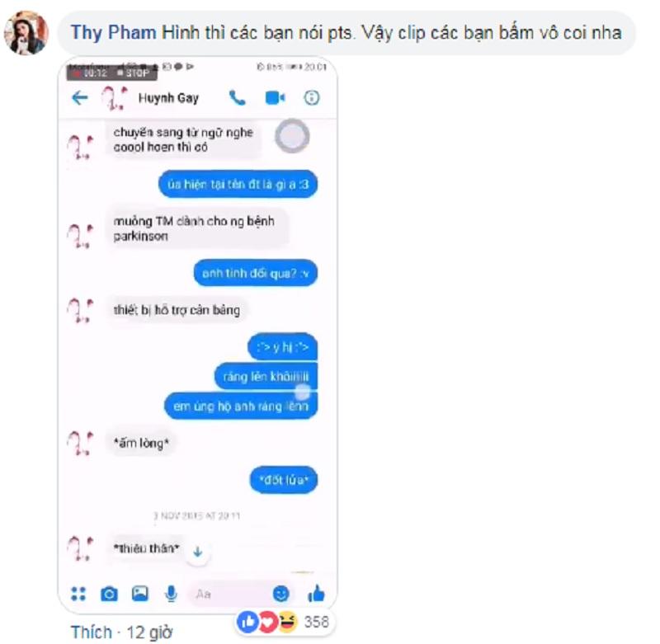Open the 358 reactions summary
Viewport: 660px width, 644px height.
tap(284, 622)
